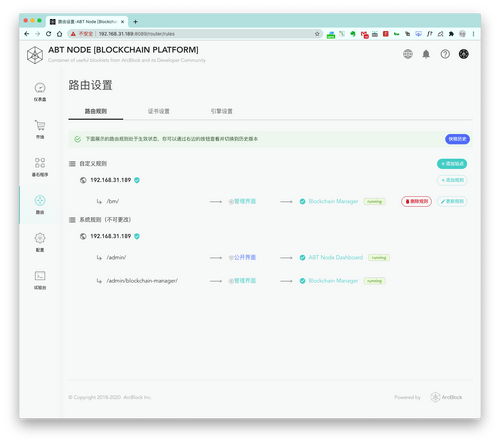
Task: Open the ABT Node Dashboard link
Action: coord(335,257)
